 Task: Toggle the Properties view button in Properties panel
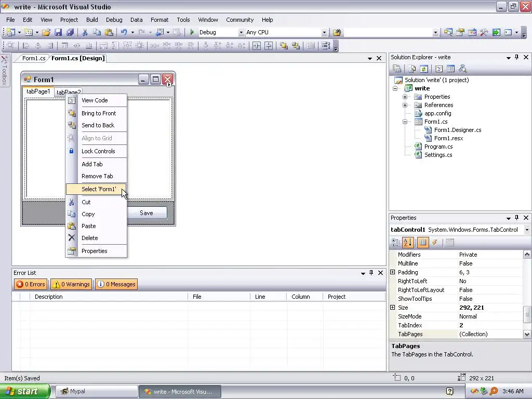pos(423,242)
